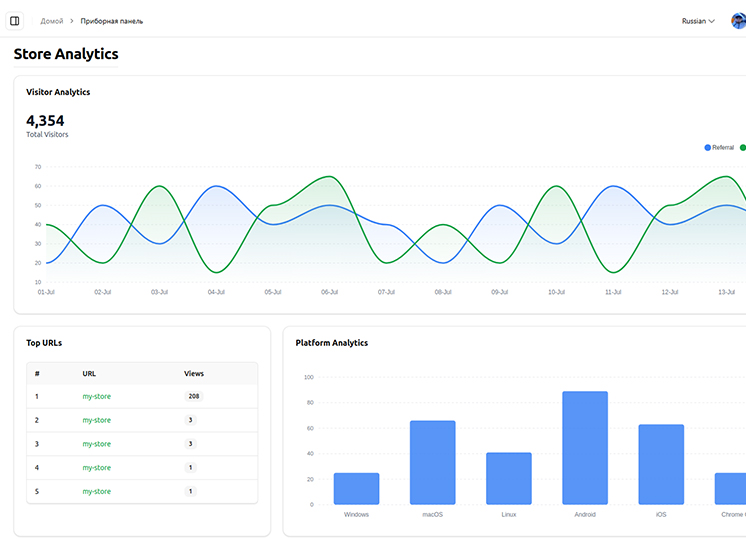This screenshot has height=540, width=746.
Task: Open the user avatar menu
Action: [x=739, y=21]
